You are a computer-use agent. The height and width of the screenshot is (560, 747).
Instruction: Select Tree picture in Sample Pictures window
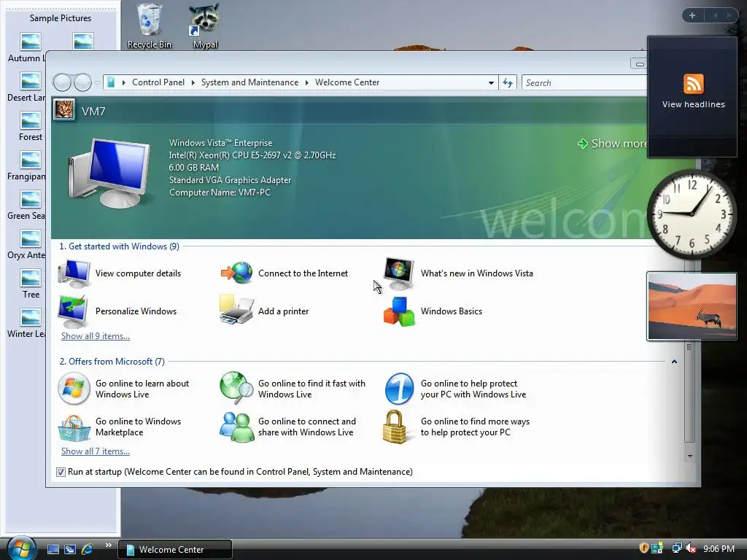31,284
